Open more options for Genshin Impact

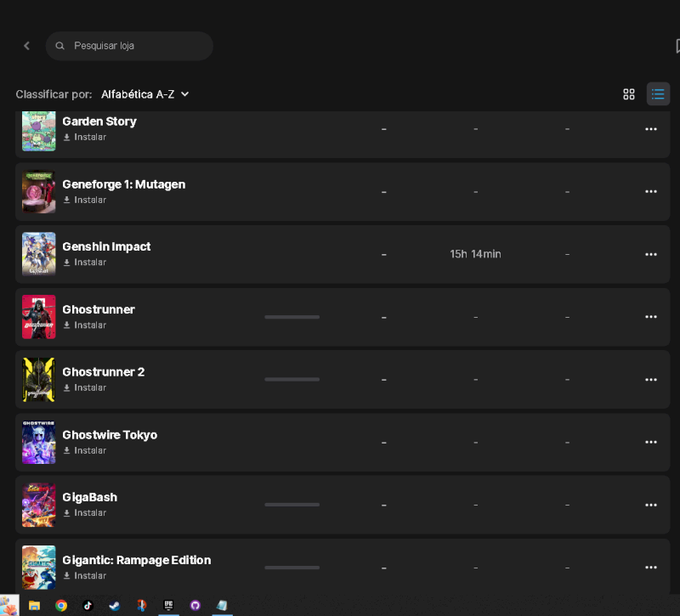(651, 254)
